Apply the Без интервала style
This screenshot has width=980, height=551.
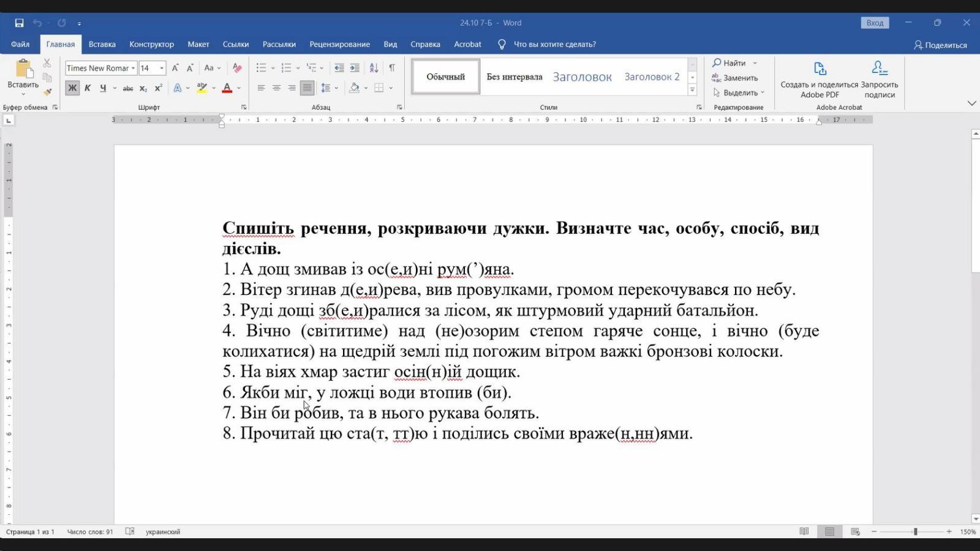[514, 77]
